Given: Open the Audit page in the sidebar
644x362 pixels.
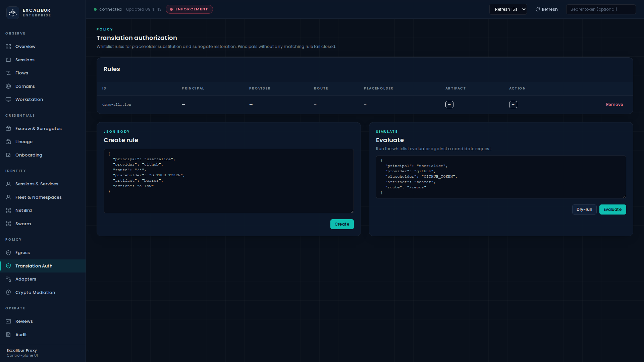Looking at the screenshot, I should [x=21, y=335].
